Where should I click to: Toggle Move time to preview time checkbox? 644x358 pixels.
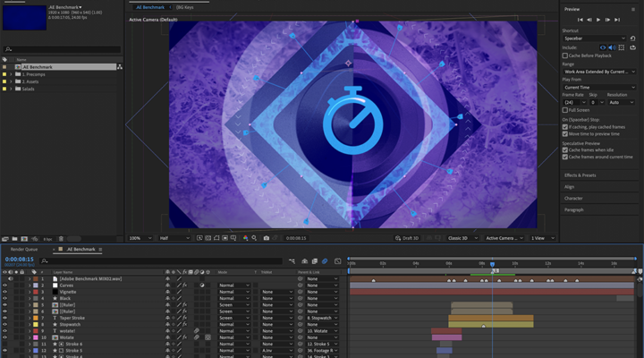564,134
